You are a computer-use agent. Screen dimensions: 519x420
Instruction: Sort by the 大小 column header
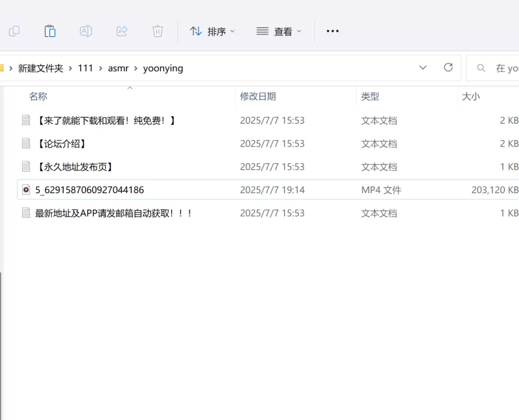point(471,96)
